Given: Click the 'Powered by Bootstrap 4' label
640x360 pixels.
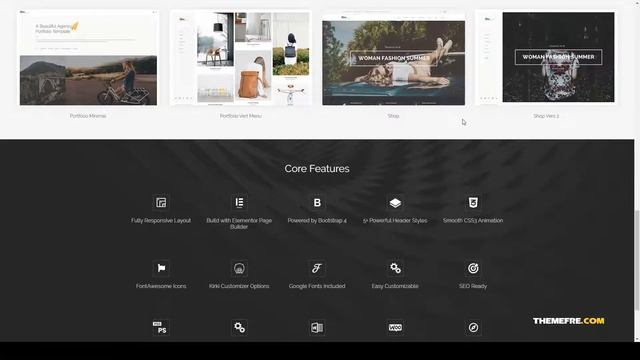Looking at the screenshot, I should click(317, 220).
